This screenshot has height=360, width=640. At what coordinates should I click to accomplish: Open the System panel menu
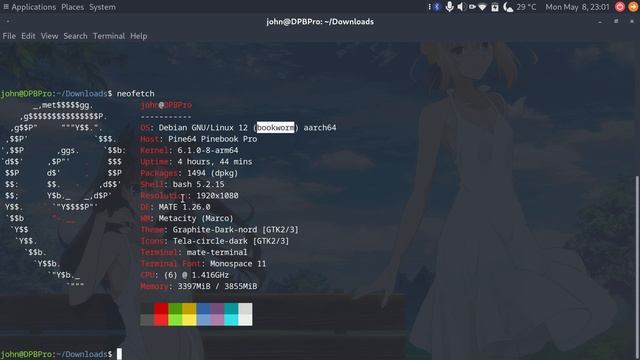pyautogui.click(x=102, y=7)
